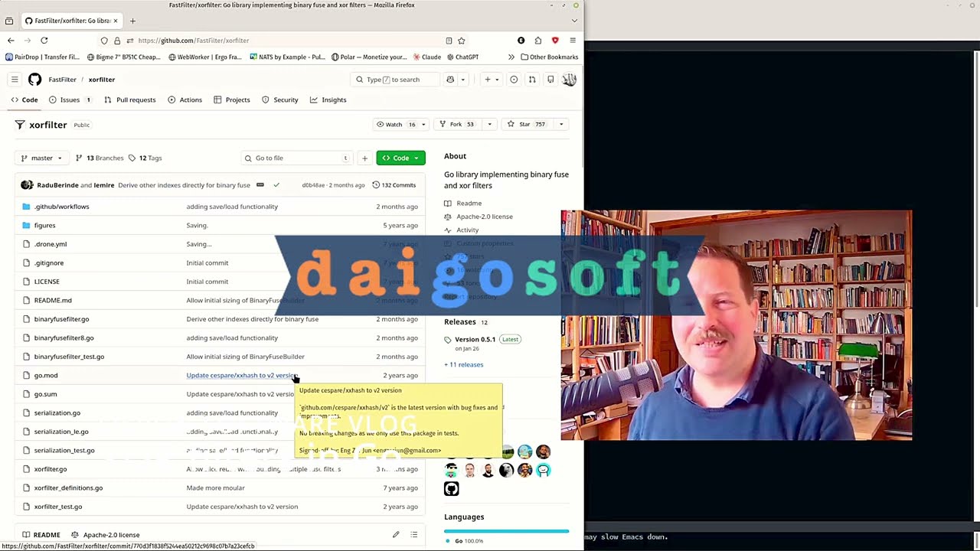This screenshot has height=551, width=980.
Task: Open the Claude bookmark
Action: (x=427, y=57)
